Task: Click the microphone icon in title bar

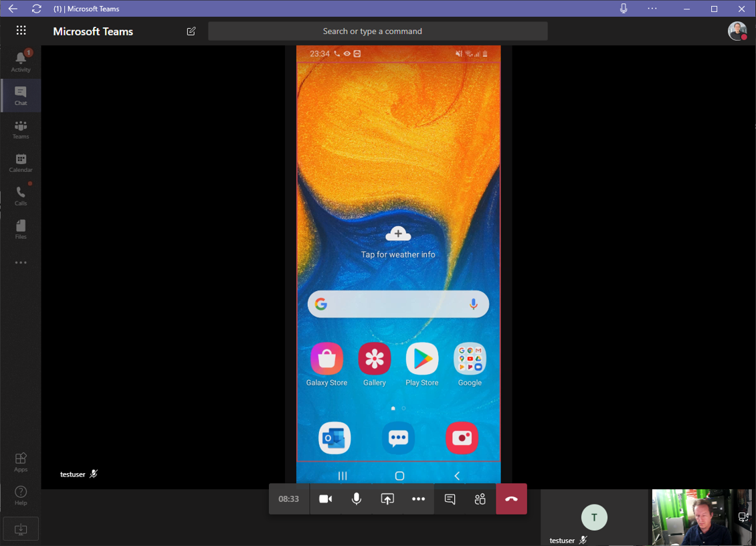Action: [x=624, y=9]
